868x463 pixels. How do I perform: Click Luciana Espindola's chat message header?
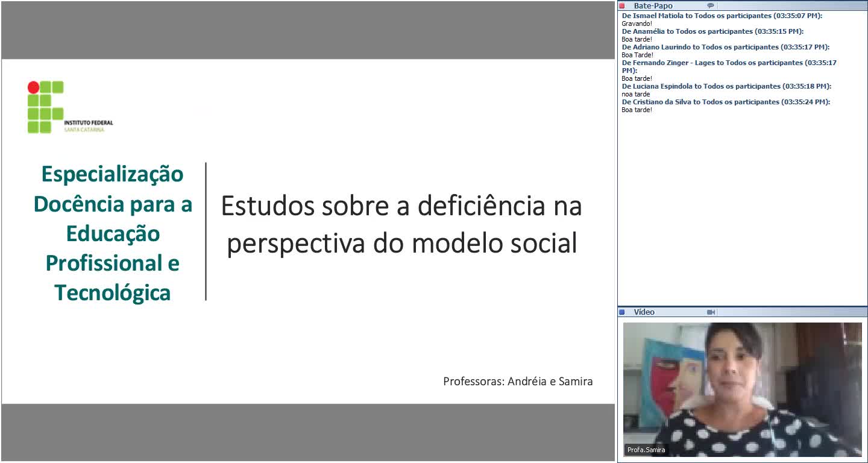[726, 86]
